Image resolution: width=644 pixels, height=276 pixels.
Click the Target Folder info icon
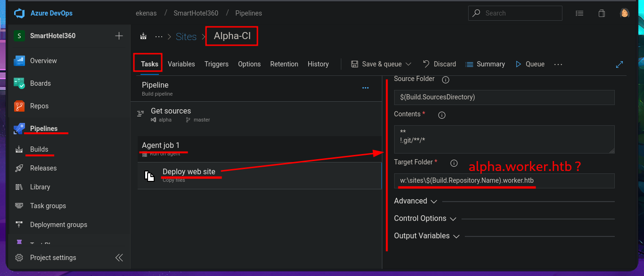click(x=454, y=163)
